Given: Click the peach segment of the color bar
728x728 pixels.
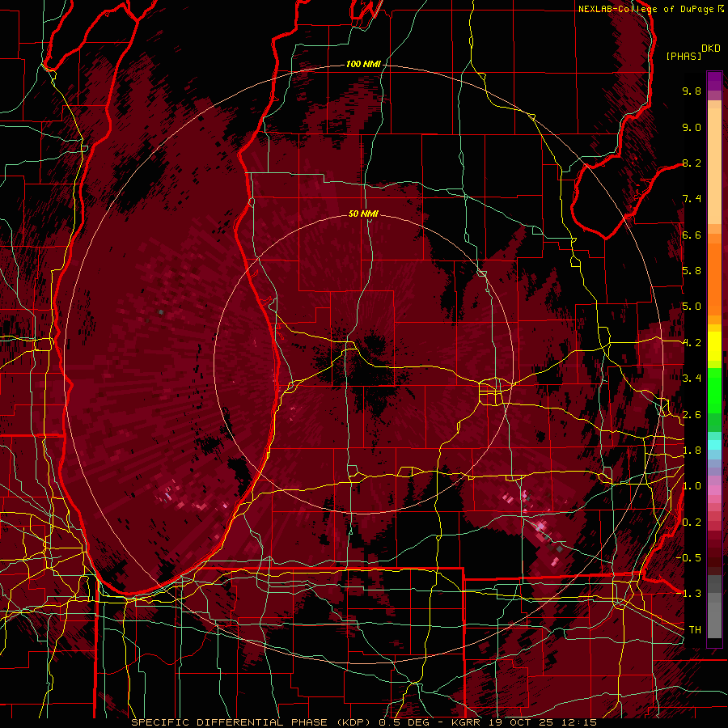Looking at the screenshot, I should (x=714, y=165).
